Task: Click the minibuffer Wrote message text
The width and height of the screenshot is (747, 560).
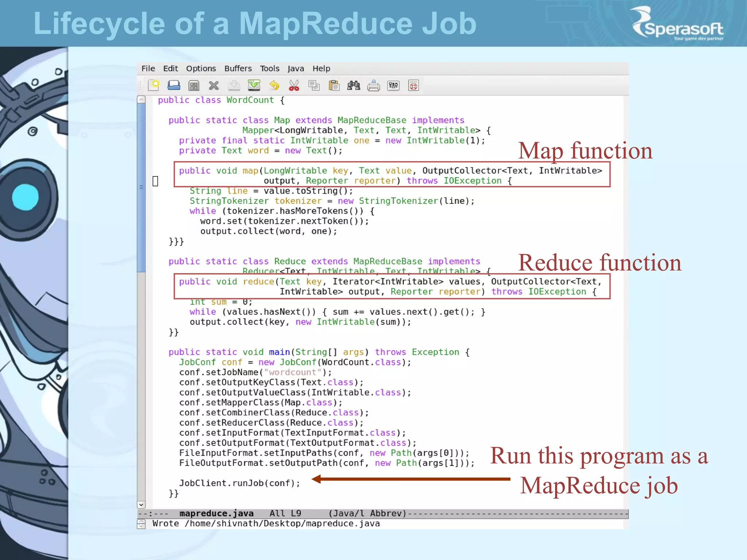Action: 266,524
